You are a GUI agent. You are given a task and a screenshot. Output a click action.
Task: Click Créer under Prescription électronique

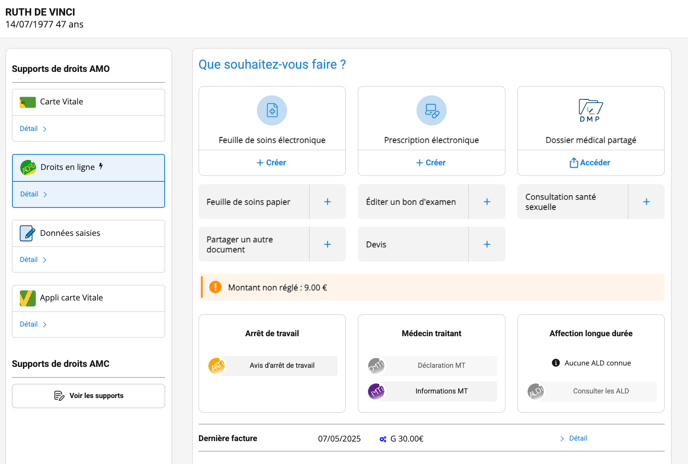[x=431, y=162]
